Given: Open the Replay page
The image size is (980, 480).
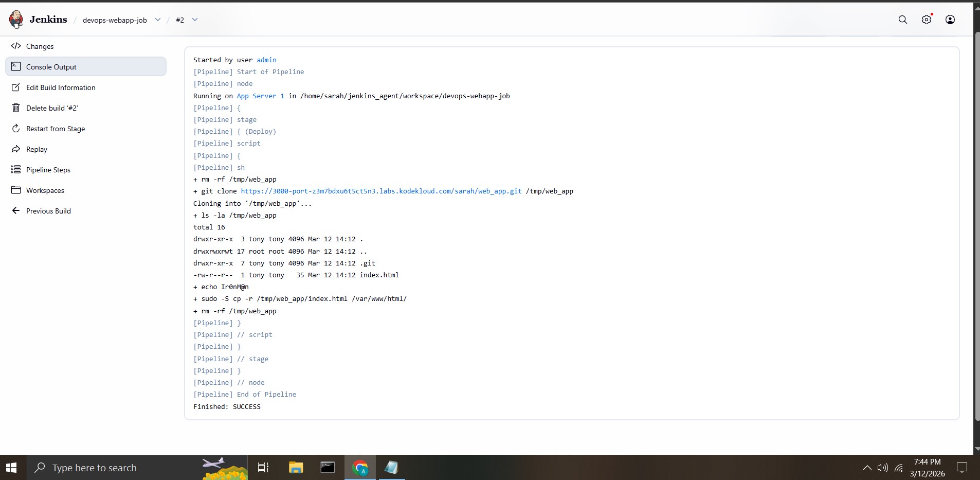Looking at the screenshot, I should coord(86,149).
